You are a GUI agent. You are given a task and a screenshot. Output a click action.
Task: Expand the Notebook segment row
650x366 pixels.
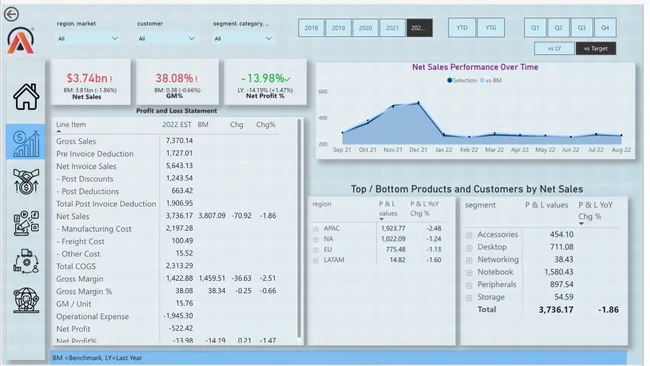point(469,273)
